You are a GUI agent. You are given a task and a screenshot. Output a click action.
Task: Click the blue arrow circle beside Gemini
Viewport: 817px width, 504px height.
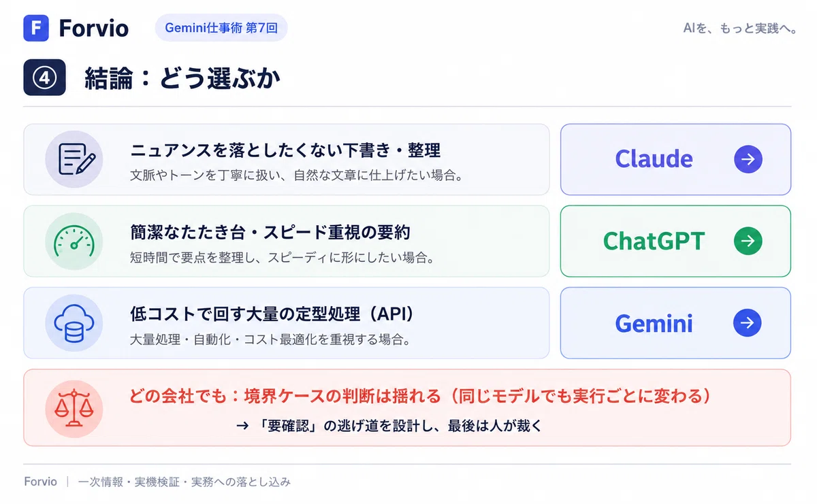coord(748,322)
